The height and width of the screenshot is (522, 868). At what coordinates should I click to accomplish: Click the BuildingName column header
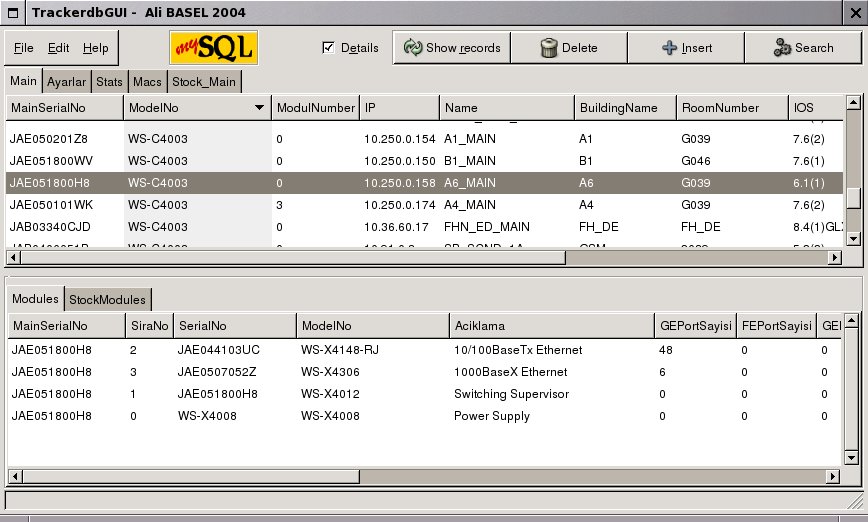click(626, 108)
